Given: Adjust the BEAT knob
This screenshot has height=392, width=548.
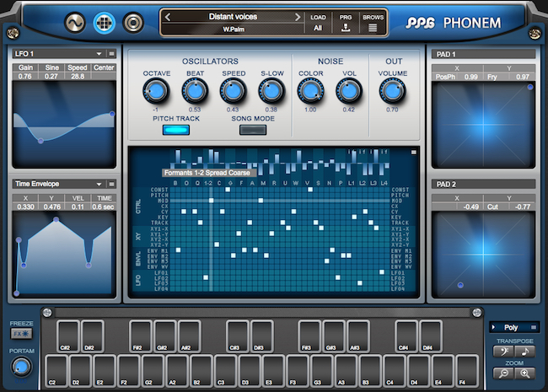Looking at the screenshot, I should tap(195, 91).
